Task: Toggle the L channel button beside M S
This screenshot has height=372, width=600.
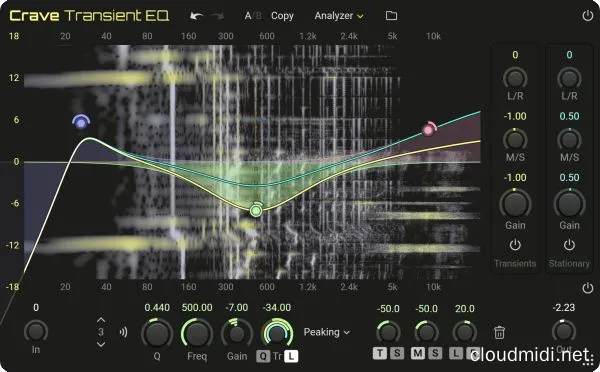Action: pyautogui.click(x=456, y=353)
